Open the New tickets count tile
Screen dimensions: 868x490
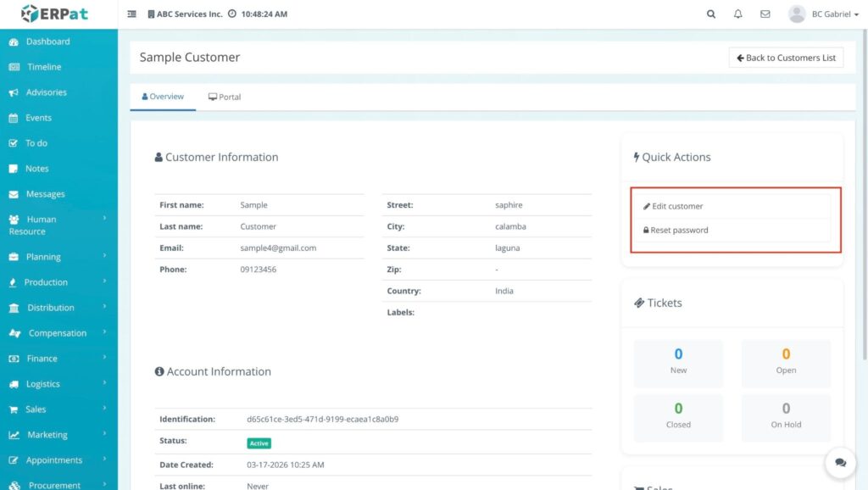tap(678, 361)
